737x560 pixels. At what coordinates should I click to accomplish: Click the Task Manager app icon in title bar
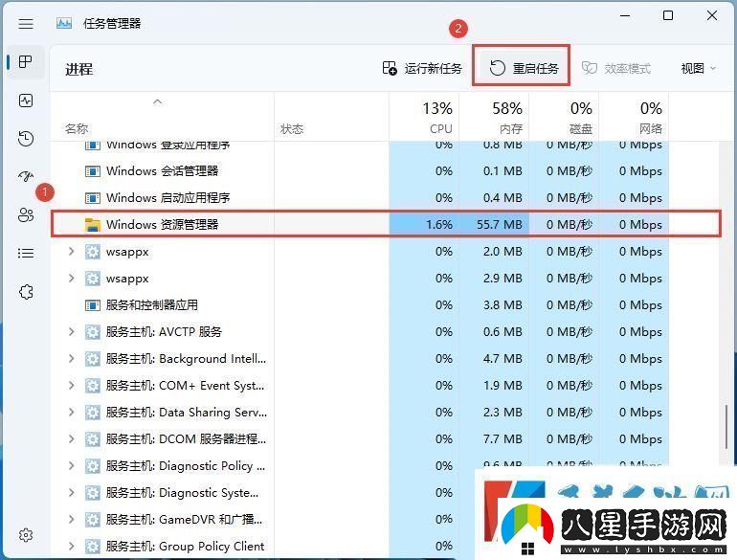(x=64, y=23)
